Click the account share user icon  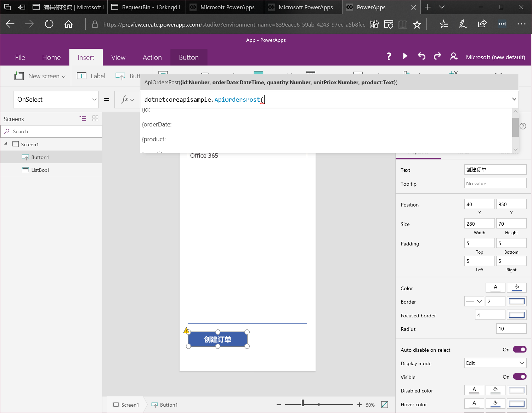click(454, 56)
